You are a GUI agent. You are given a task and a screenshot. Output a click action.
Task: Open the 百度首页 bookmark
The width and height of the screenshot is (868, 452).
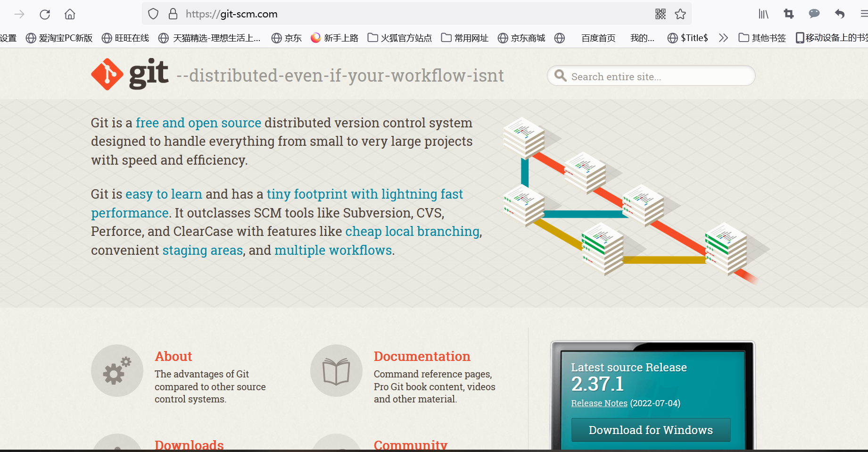(x=598, y=38)
